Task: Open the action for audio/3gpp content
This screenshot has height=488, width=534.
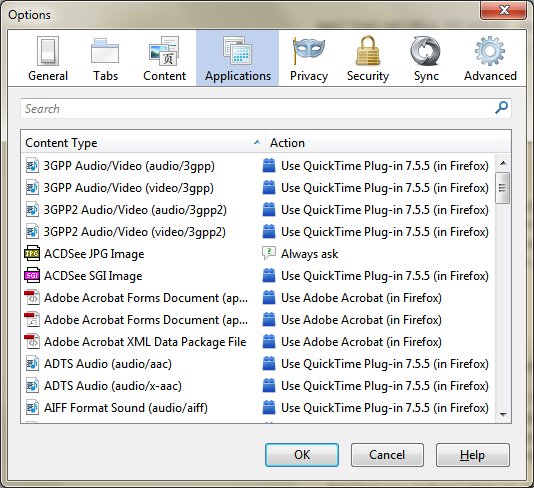Action: [385, 166]
